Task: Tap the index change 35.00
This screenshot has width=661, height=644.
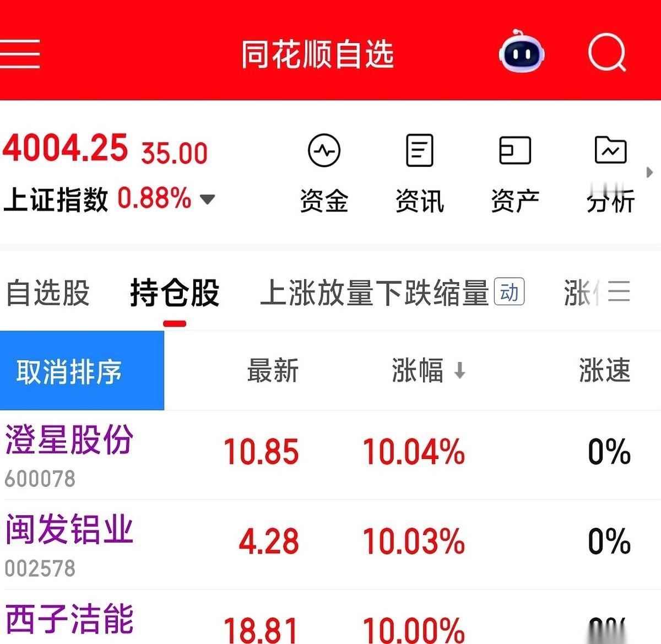Action: coord(174,153)
